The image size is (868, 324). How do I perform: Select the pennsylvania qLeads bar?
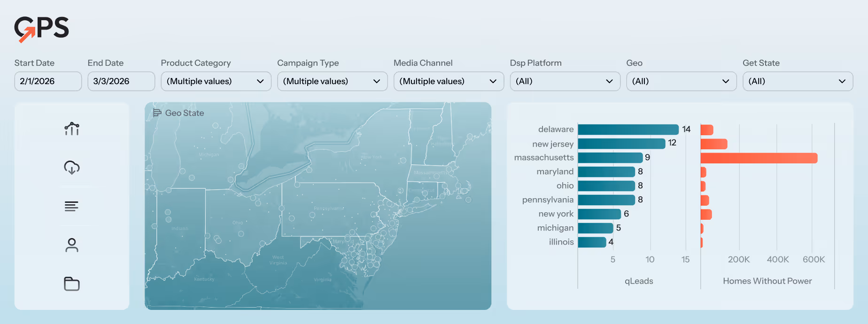click(x=607, y=200)
